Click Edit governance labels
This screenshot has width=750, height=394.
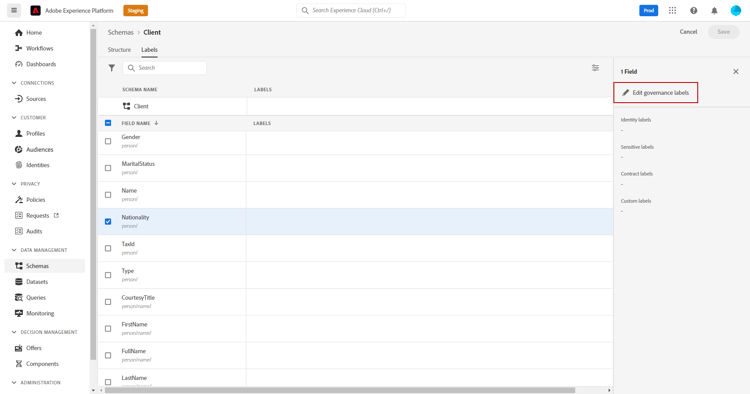656,92
